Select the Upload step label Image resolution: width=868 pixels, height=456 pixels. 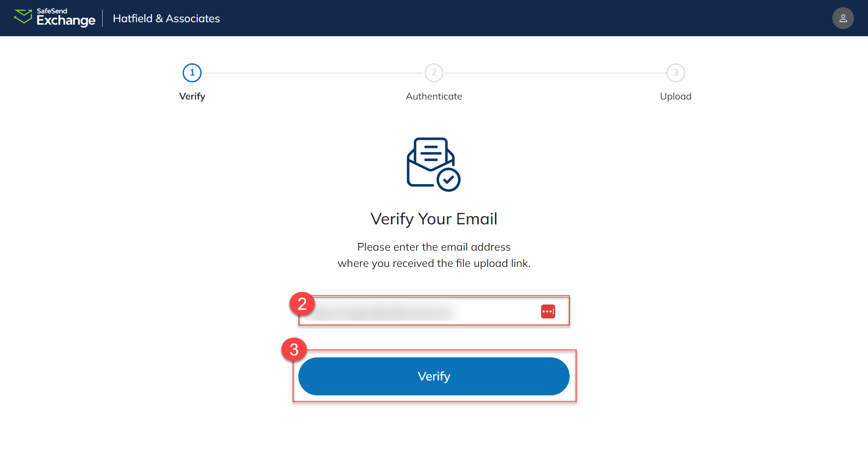(x=675, y=96)
